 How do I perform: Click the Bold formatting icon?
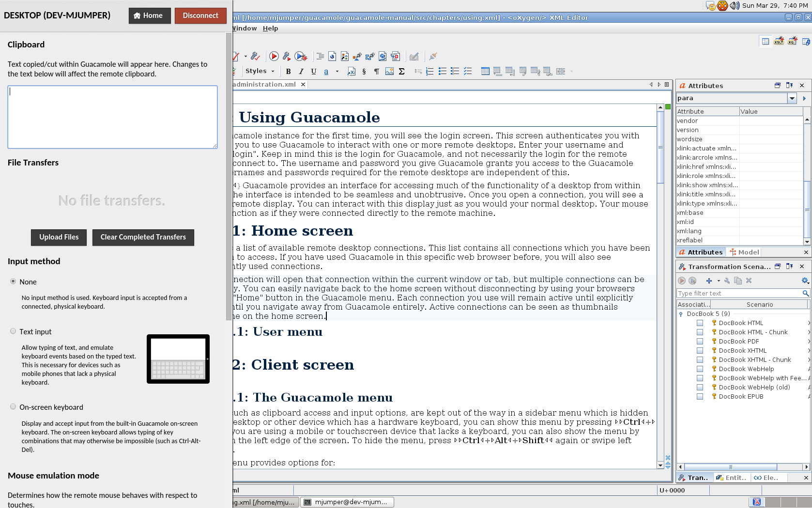coord(288,72)
